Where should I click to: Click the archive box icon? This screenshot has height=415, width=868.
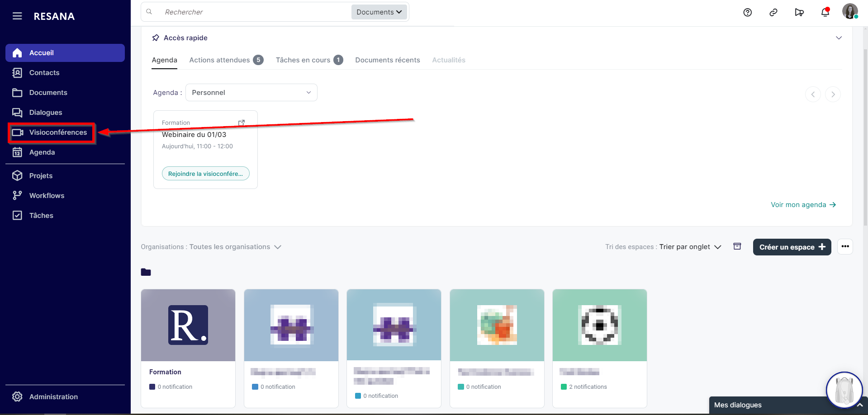coord(737,246)
